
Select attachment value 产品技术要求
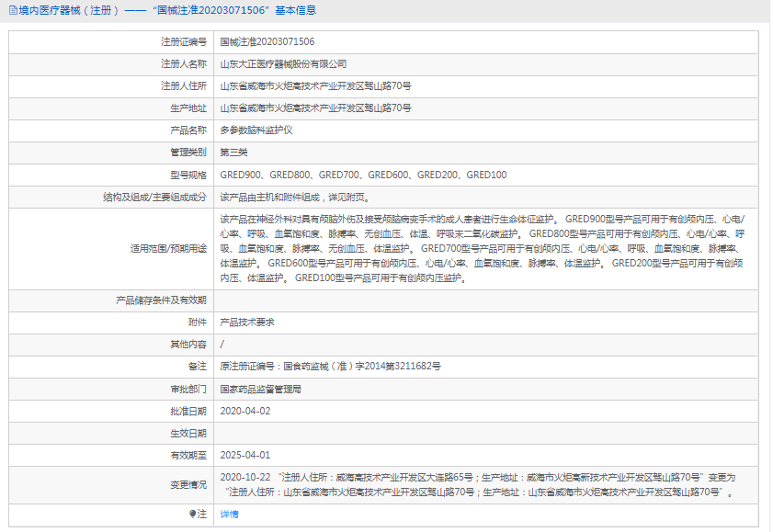[x=247, y=323]
